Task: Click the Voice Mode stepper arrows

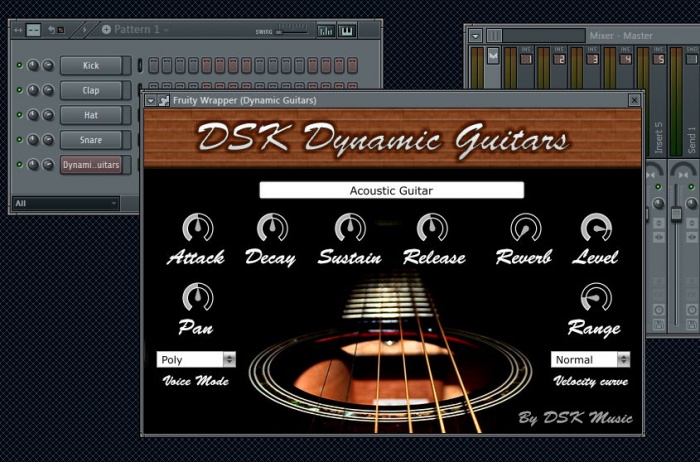Action: pyautogui.click(x=229, y=359)
